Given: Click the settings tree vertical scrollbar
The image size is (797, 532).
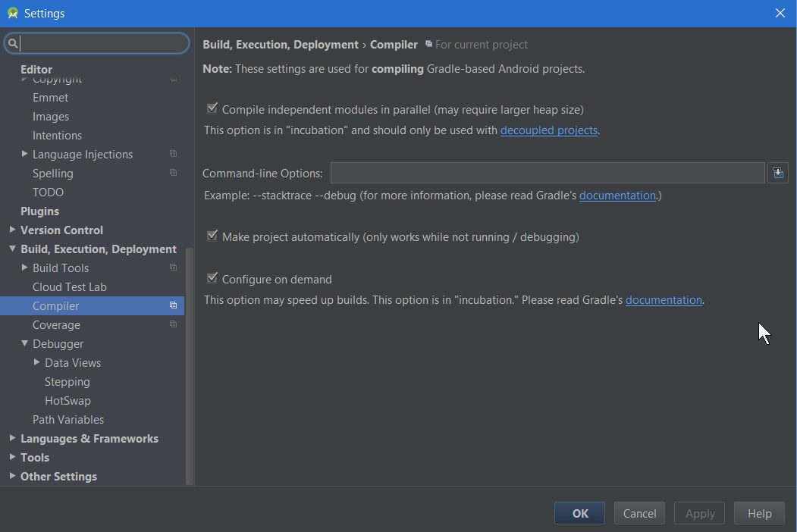Looking at the screenshot, I should (x=190, y=366).
